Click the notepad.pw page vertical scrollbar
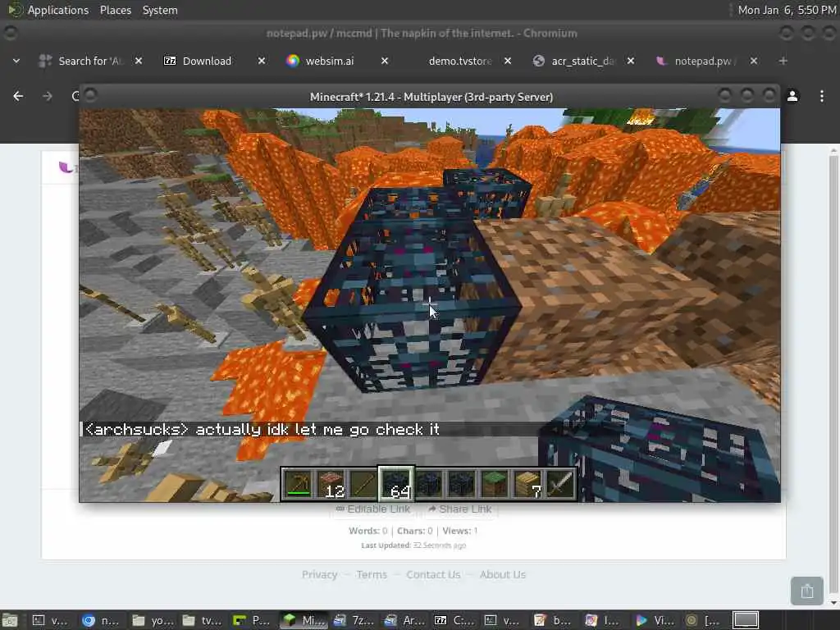Viewport: 840px width, 630px height. [x=833, y=375]
